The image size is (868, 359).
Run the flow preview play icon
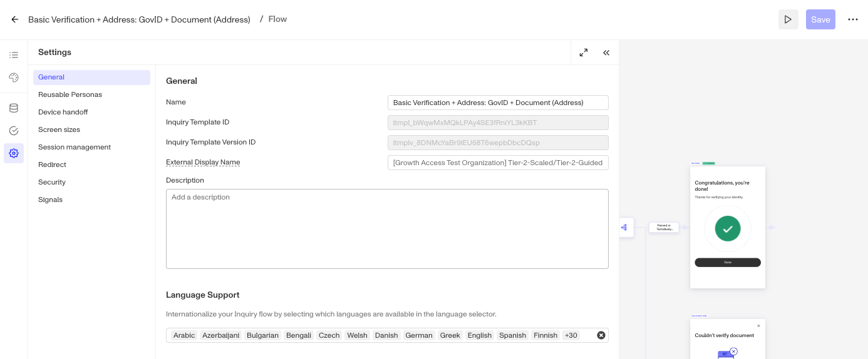[x=788, y=19]
